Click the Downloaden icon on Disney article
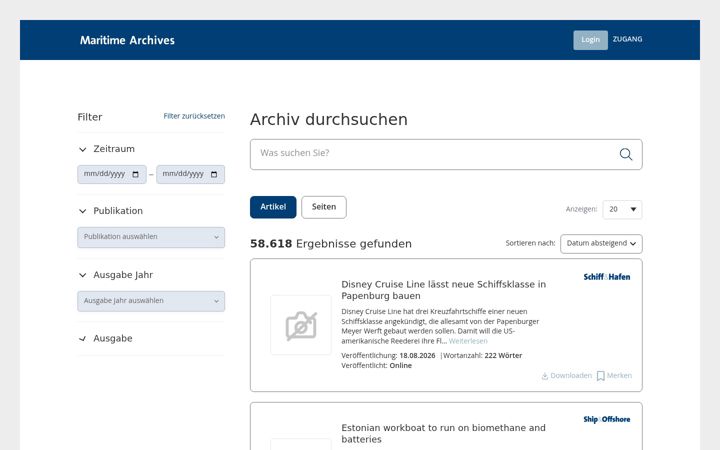The height and width of the screenshot is (450, 720). pyautogui.click(x=545, y=376)
